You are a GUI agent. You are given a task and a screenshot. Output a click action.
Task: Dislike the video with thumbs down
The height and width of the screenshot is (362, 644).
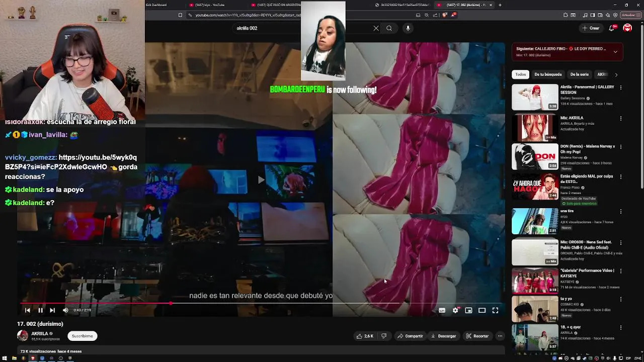[x=384, y=336]
